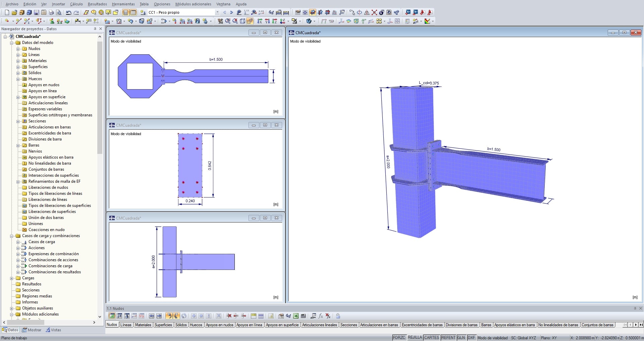Click the Print icon in toolbar
Viewport: 644px width, 341px height.
(51, 12)
